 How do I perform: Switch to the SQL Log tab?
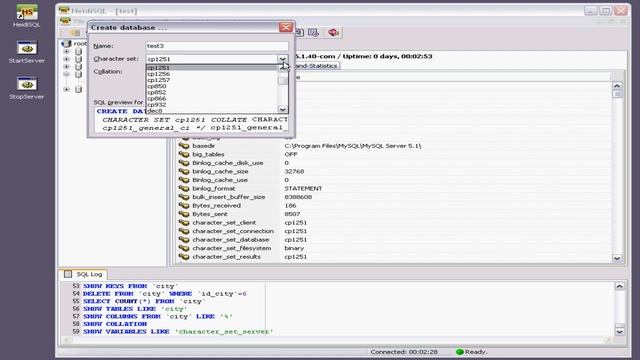(x=84, y=274)
